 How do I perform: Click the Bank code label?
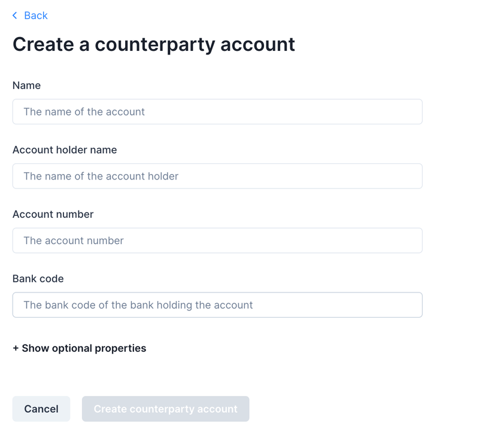(38, 279)
